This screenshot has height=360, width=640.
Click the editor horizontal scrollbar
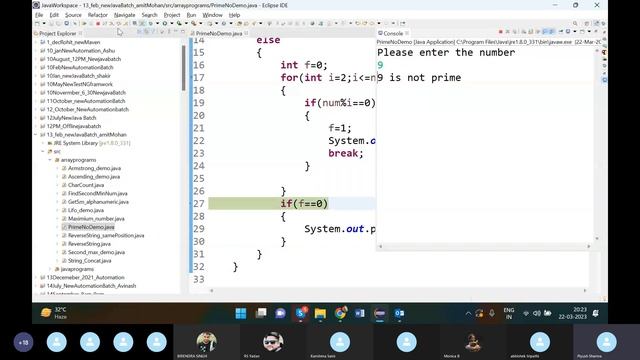(398, 291)
